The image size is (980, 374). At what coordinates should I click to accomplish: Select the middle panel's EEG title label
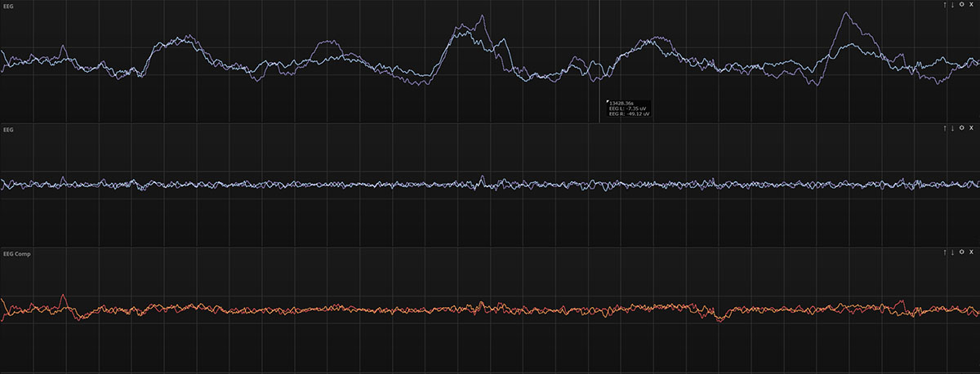coord(8,130)
